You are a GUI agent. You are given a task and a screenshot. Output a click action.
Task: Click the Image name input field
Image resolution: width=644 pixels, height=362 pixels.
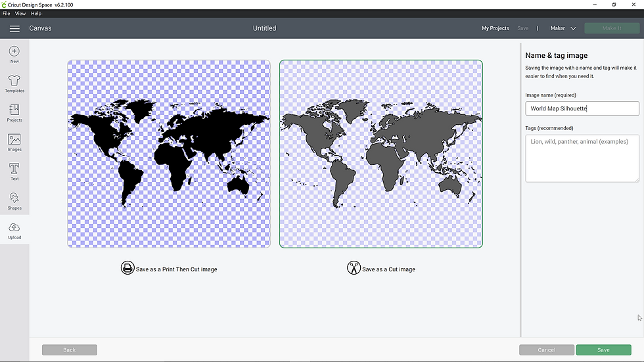(582, 108)
